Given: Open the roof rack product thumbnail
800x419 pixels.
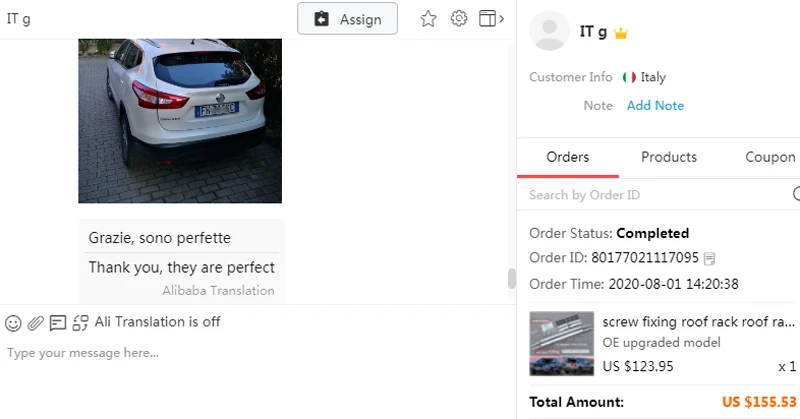Looking at the screenshot, I should pos(561,343).
